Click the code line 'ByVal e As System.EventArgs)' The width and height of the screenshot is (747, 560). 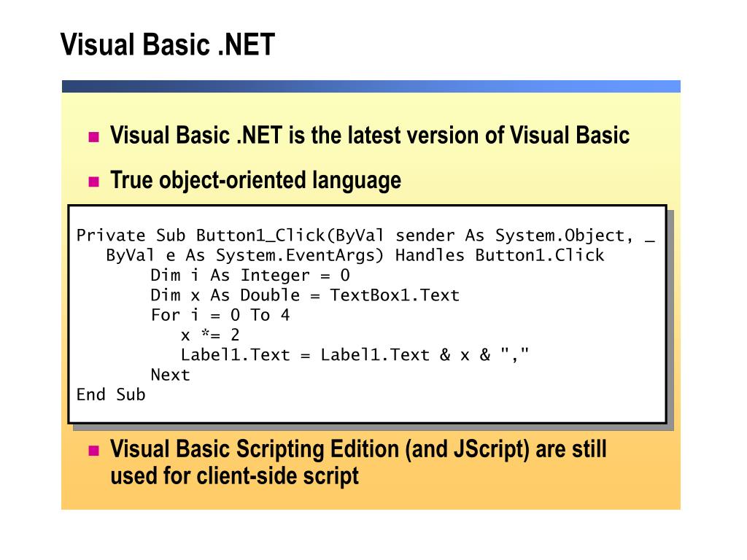[355, 256]
